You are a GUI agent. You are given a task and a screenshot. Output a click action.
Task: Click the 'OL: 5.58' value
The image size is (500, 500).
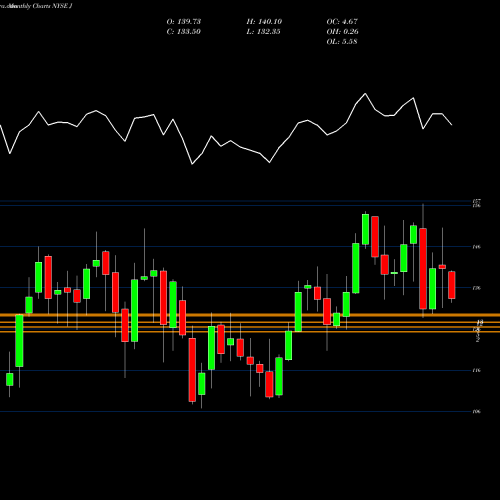pos(342,42)
